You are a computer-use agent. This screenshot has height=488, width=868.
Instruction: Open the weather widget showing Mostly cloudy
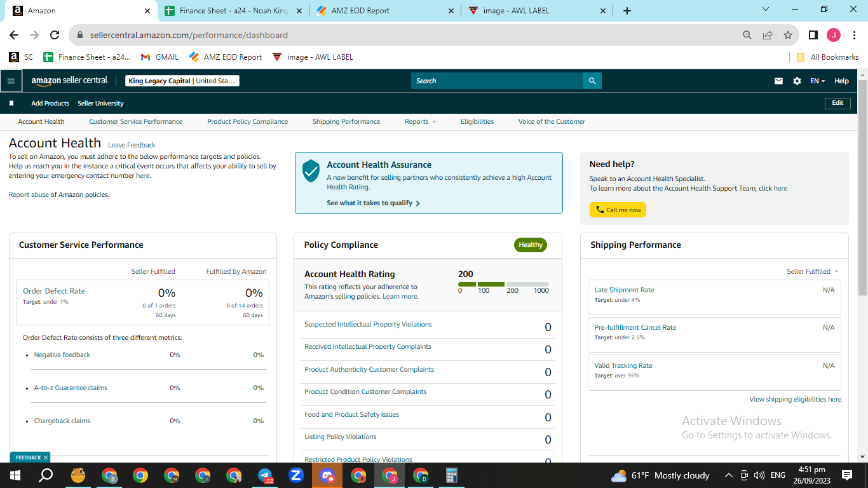(660, 475)
